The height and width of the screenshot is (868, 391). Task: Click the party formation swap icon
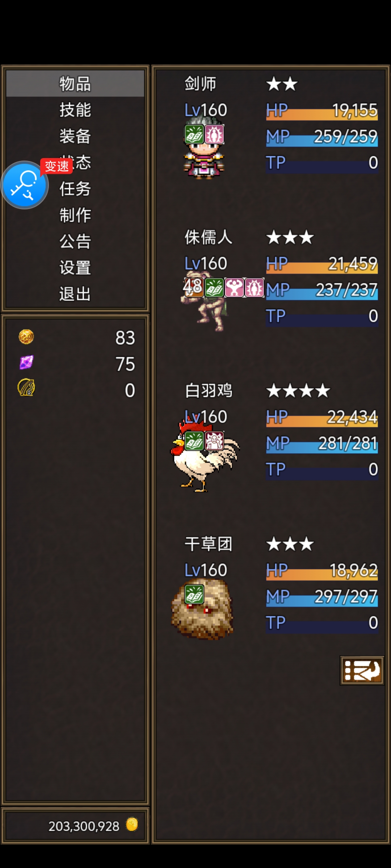[x=362, y=670]
